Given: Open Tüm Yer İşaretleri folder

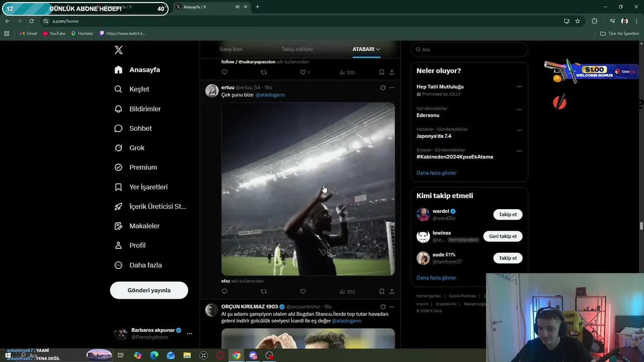Looking at the screenshot, I should tap(620, 34).
